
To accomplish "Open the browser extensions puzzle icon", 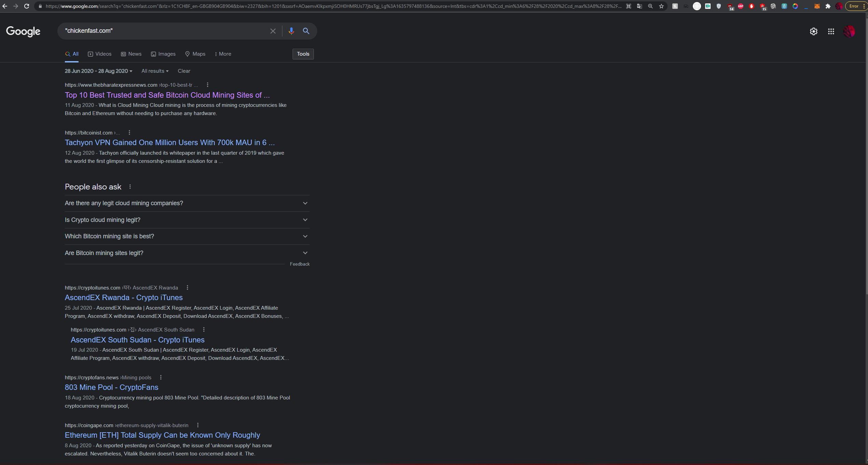I will click(828, 6).
